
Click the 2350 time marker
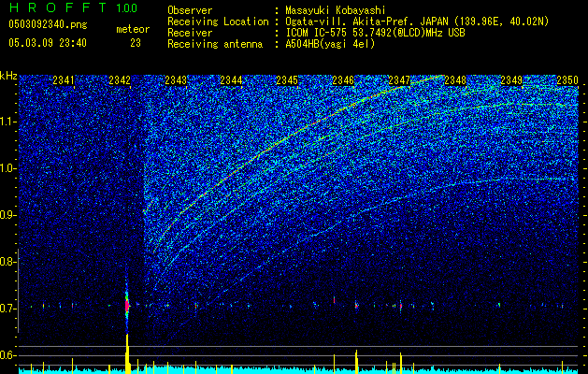point(567,80)
